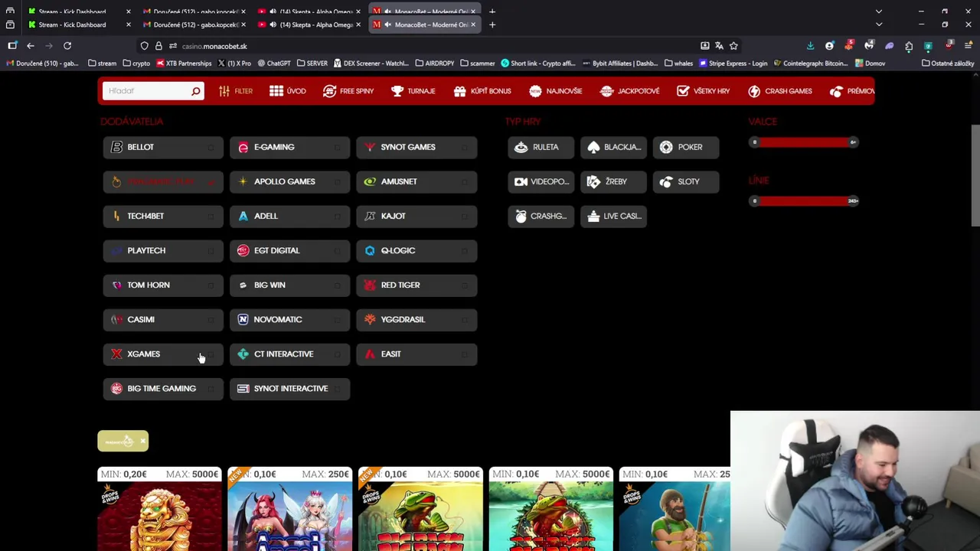Open the whales bookmarks folder
The width and height of the screenshot is (980, 551).
[x=678, y=64]
